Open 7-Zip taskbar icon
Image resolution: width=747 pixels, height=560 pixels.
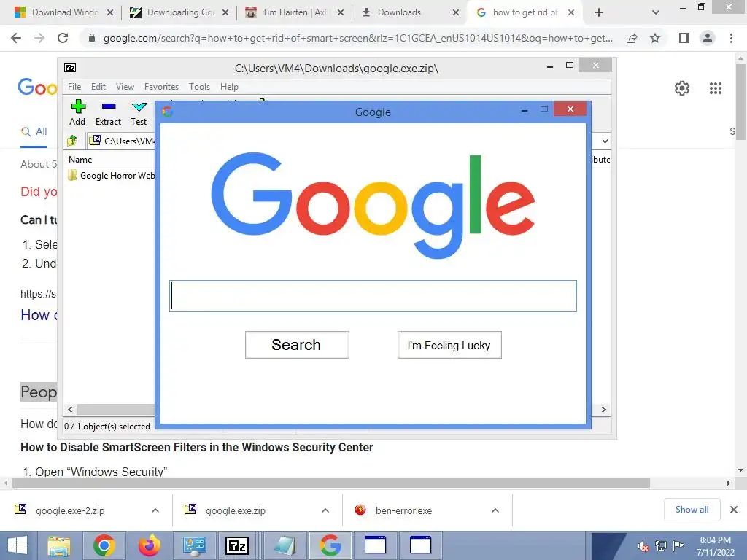pyautogui.click(x=237, y=545)
